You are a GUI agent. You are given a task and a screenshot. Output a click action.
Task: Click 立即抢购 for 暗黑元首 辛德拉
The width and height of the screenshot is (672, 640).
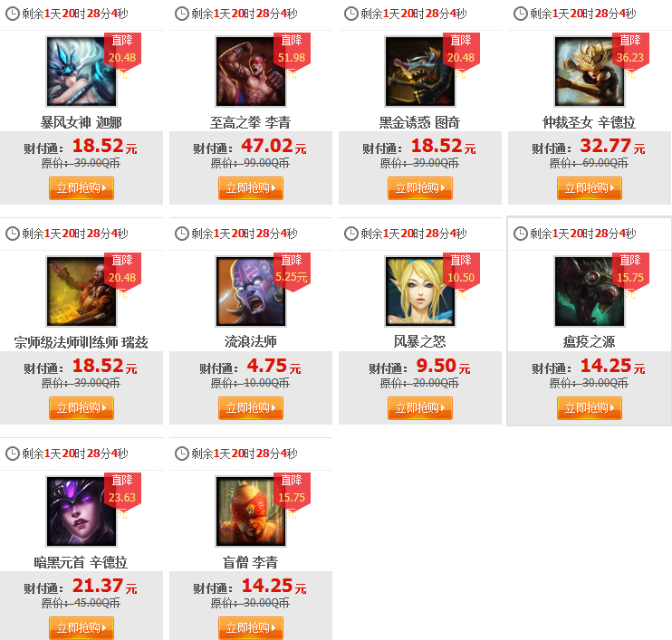(82, 628)
